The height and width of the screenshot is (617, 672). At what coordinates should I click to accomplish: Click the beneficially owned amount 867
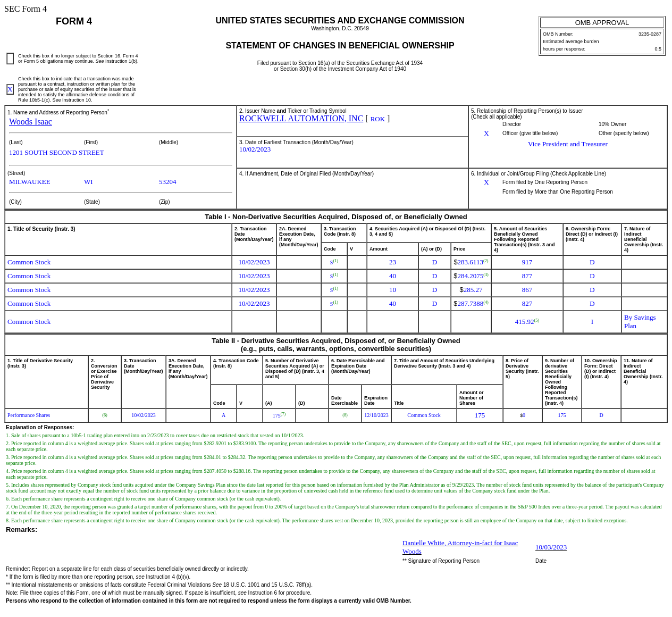pos(527,290)
